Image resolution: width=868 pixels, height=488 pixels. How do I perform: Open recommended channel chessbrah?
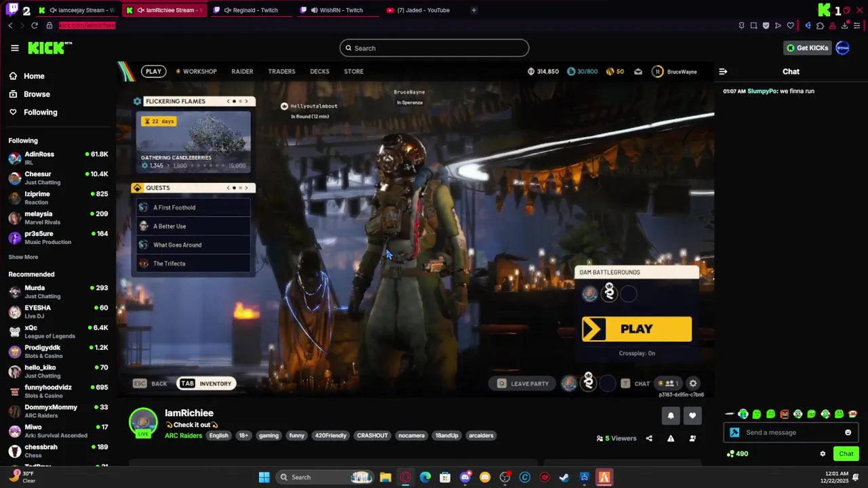(58, 451)
